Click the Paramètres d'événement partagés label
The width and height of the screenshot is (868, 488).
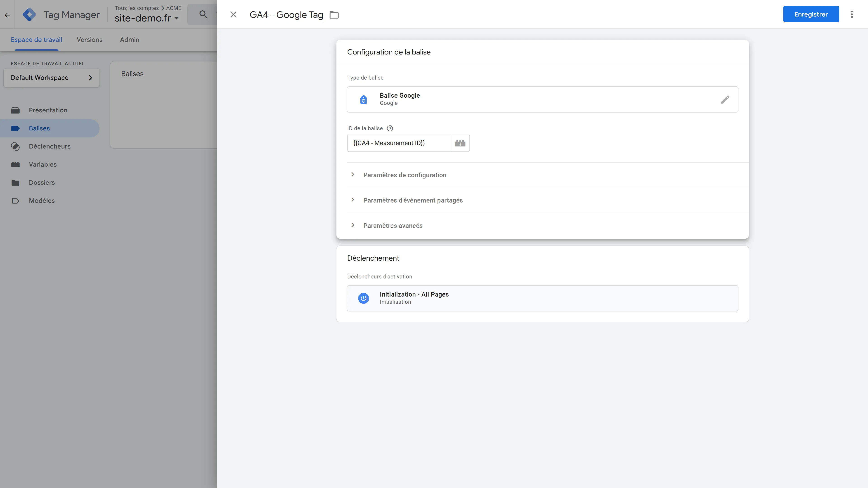point(413,200)
